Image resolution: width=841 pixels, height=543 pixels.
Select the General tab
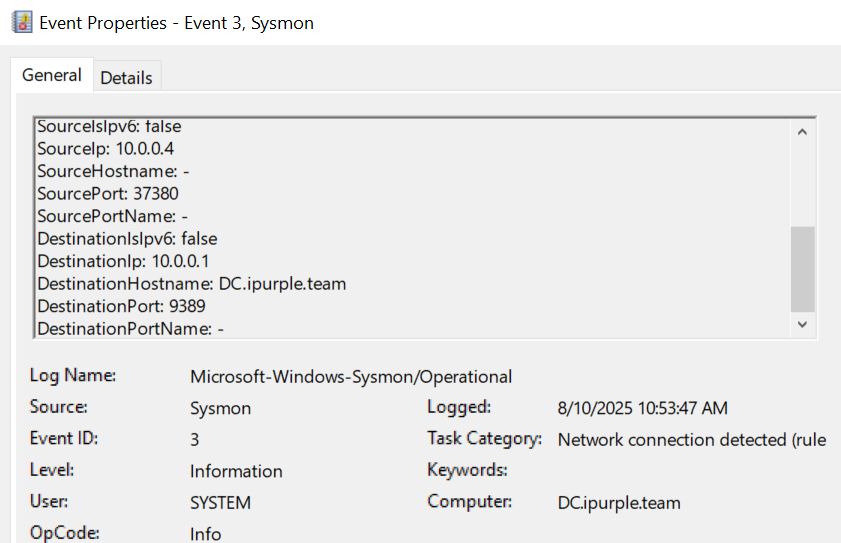click(52, 76)
